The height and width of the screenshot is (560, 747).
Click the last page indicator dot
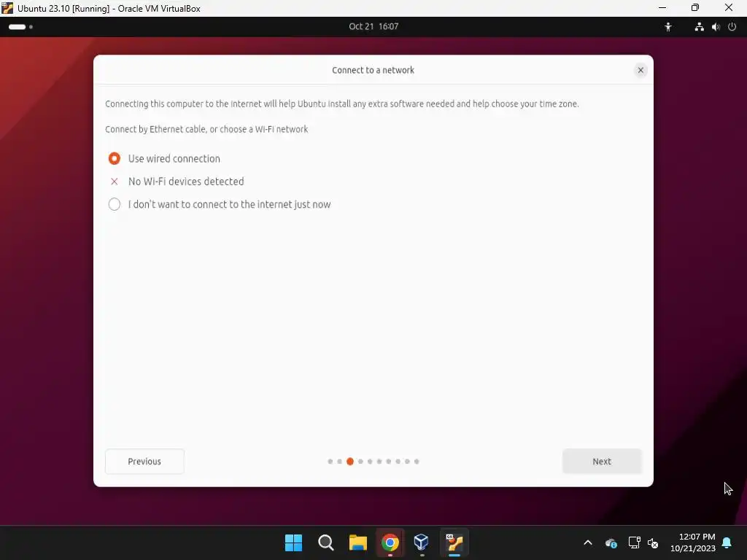pos(417,461)
